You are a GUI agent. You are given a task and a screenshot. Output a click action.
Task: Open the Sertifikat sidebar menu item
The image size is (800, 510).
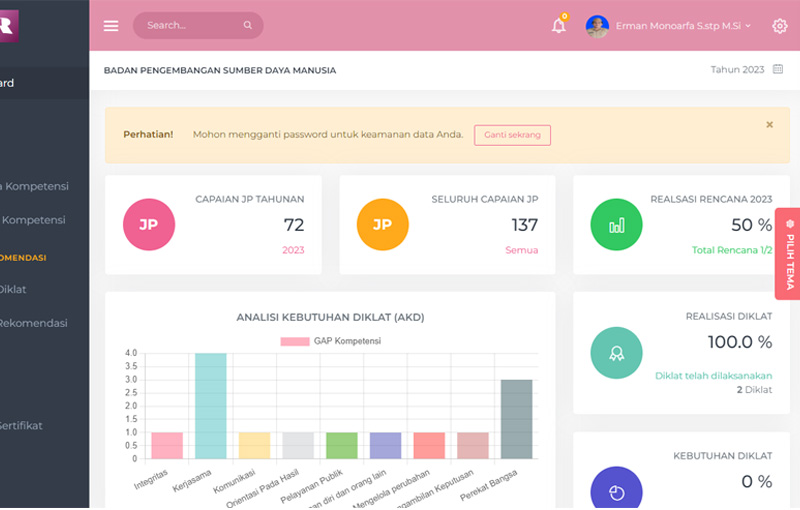tap(20, 425)
